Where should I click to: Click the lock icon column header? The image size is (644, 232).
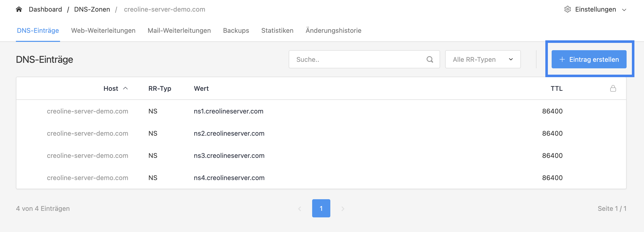[x=613, y=88]
